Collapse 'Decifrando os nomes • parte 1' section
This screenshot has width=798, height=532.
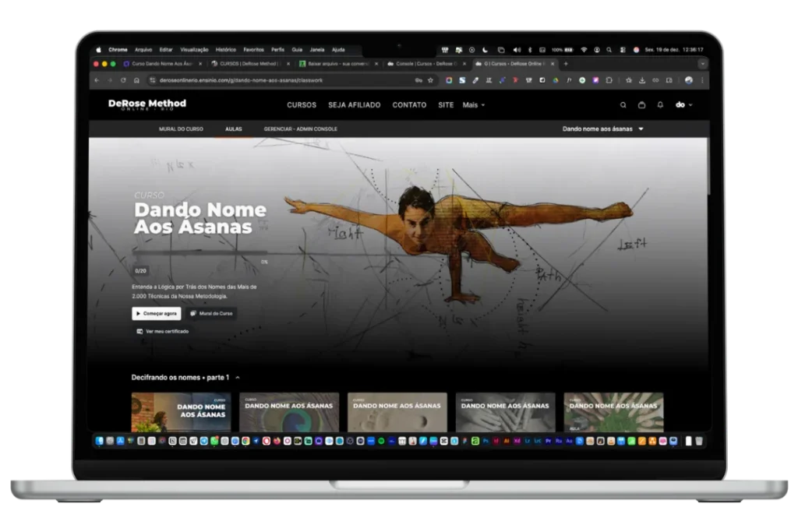238,378
